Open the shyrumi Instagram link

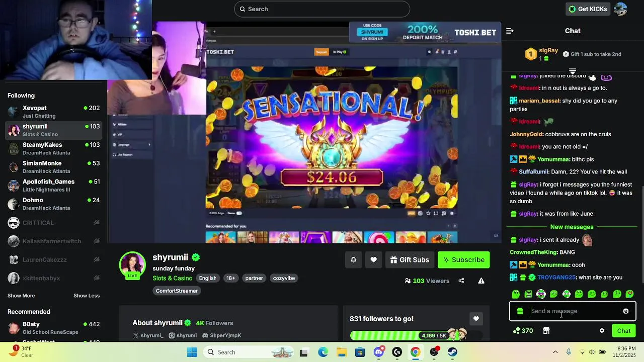click(183, 335)
